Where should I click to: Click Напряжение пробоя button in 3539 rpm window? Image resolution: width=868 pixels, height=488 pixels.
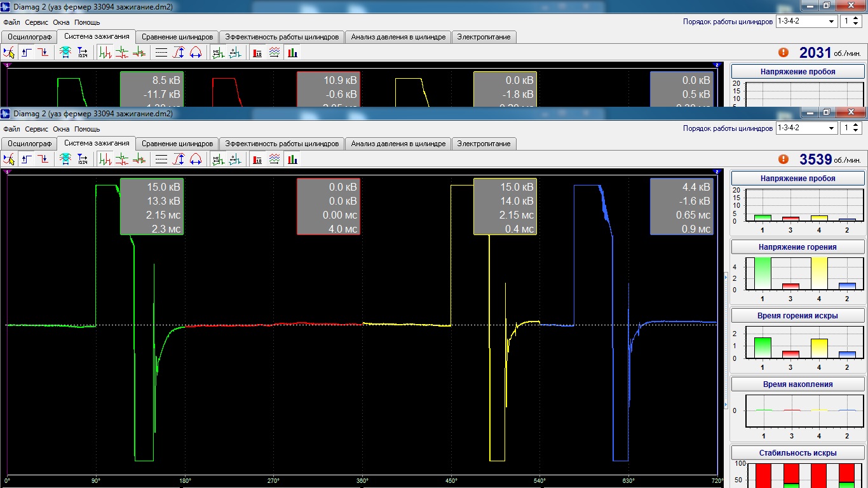tap(797, 179)
